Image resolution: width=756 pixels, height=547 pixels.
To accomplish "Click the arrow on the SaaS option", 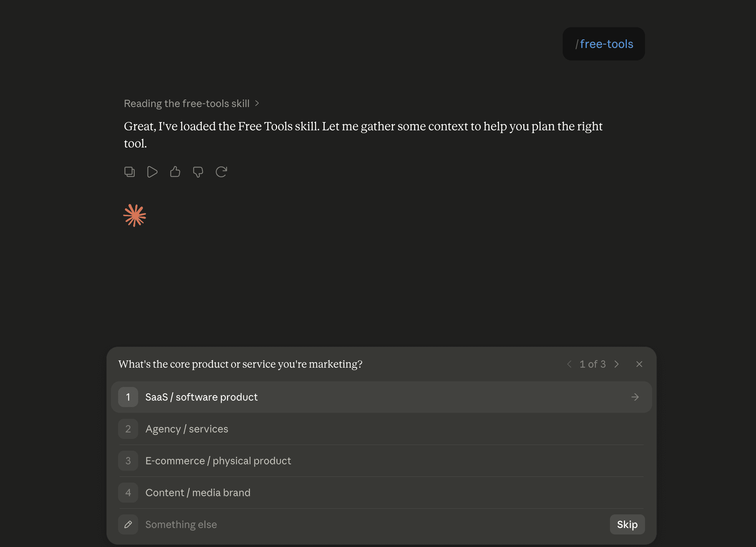I will (635, 397).
